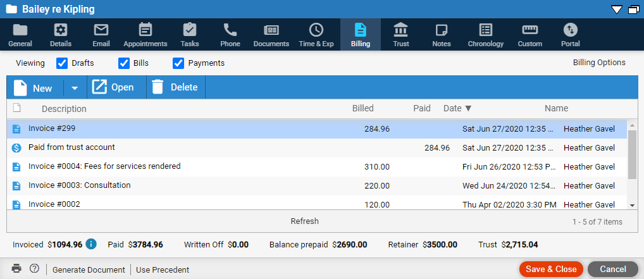Sort by the Description column header

[64, 109]
